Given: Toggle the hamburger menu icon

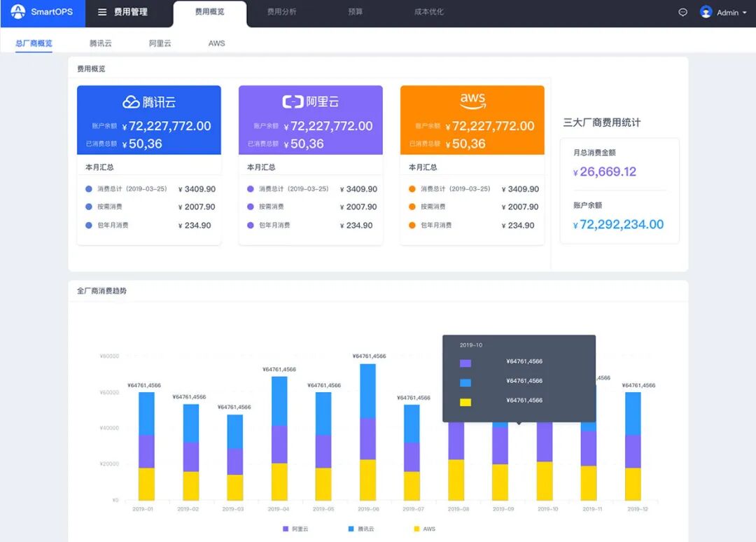Looking at the screenshot, I should pyautogui.click(x=102, y=12).
